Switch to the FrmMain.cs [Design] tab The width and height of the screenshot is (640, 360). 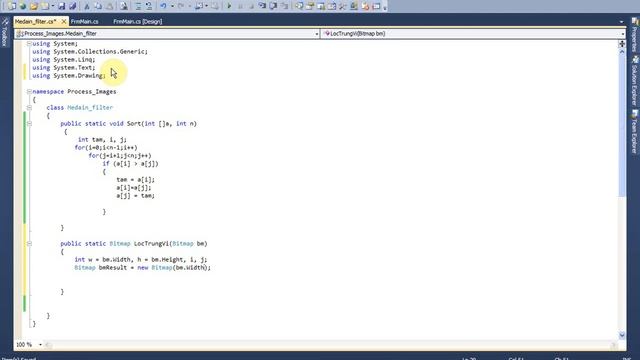[x=138, y=22]
